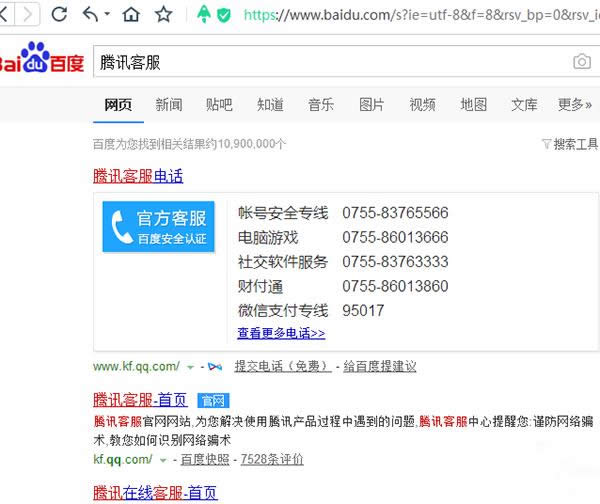This screenshot has height=504, width=600.
Task: Switch to the 图片 tab
Action: point(371,105)
